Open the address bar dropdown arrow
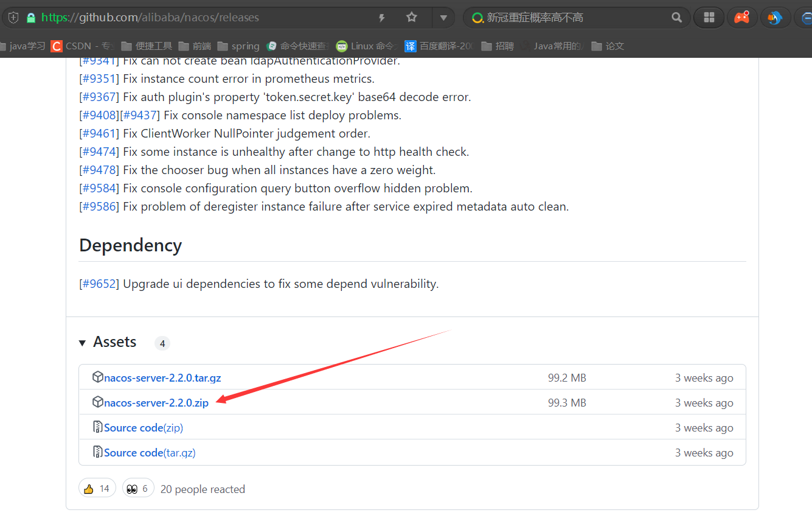812x521 pixels. [444, 18]
